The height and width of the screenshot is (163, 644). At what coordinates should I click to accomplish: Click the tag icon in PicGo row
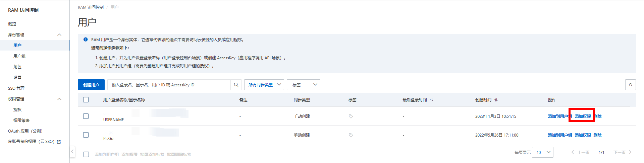[x=351, y=135]
